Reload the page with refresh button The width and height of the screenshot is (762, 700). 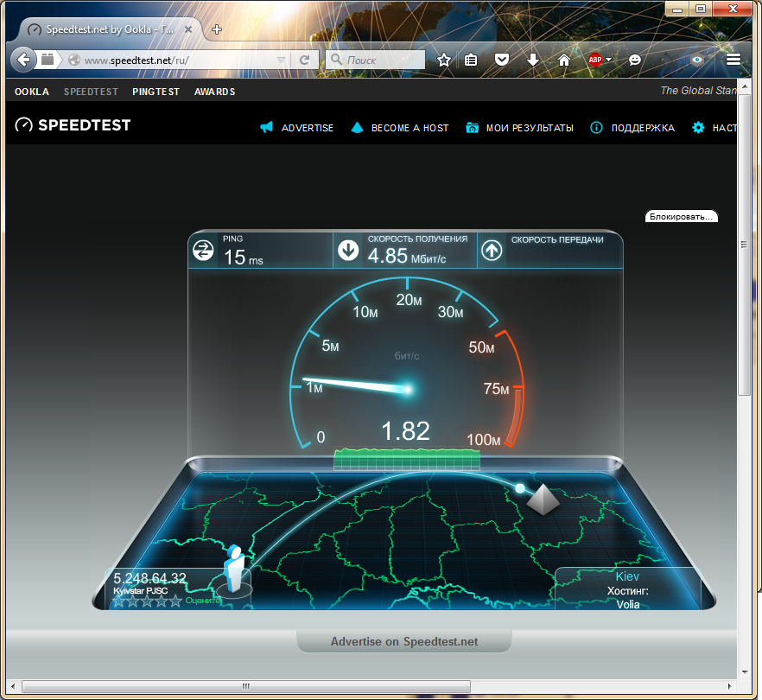pyautogui.click(x=304, y=60)
